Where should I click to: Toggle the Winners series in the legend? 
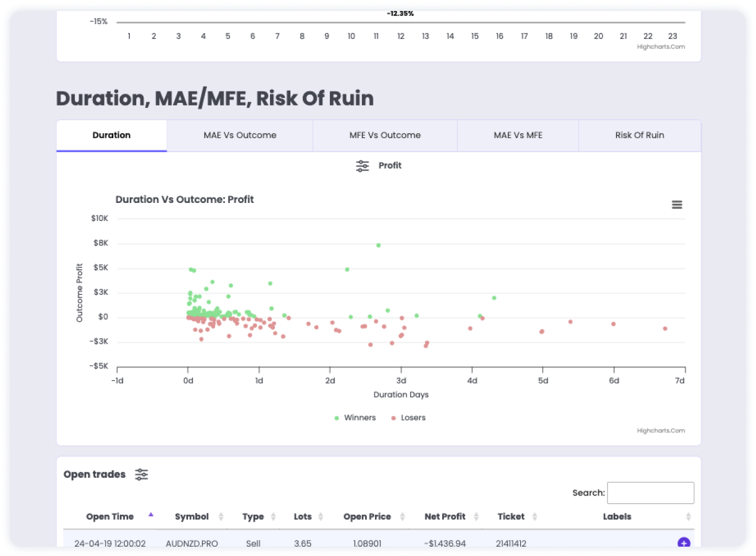pos(355,417)
